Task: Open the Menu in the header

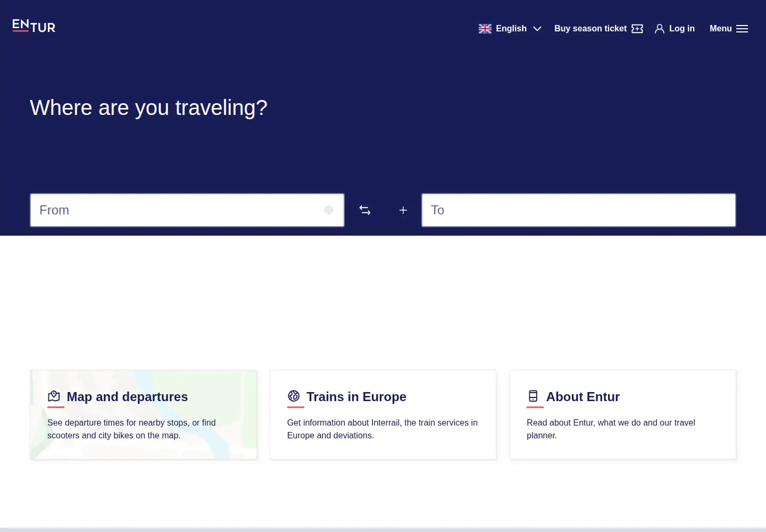Action: pyautogui.click(x=729, y=29)
